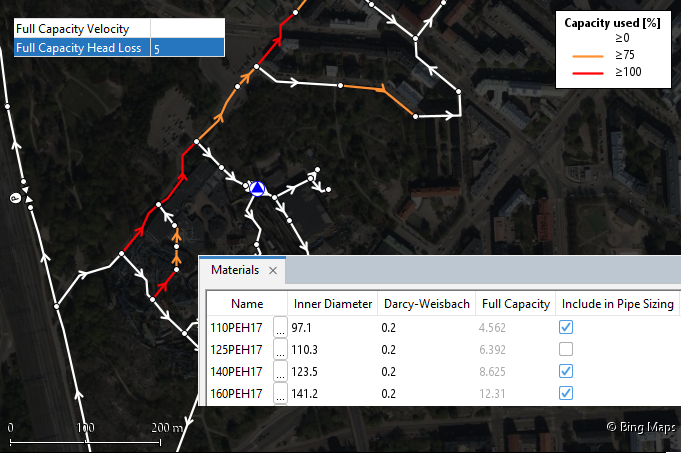Open browse button for 110PEH17 material
This screenshot has height=453, width=681.
coord(280,327)
